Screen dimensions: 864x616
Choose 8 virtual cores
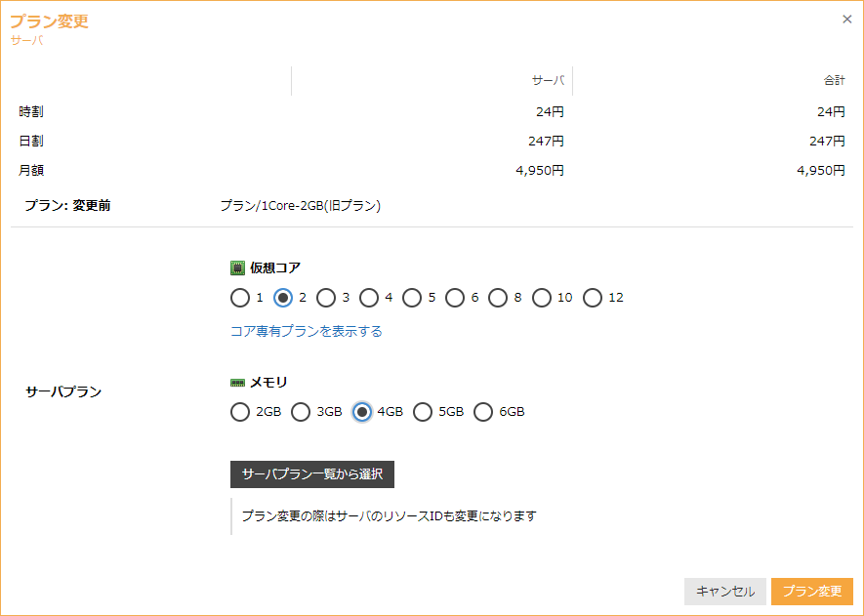[498, 298]
